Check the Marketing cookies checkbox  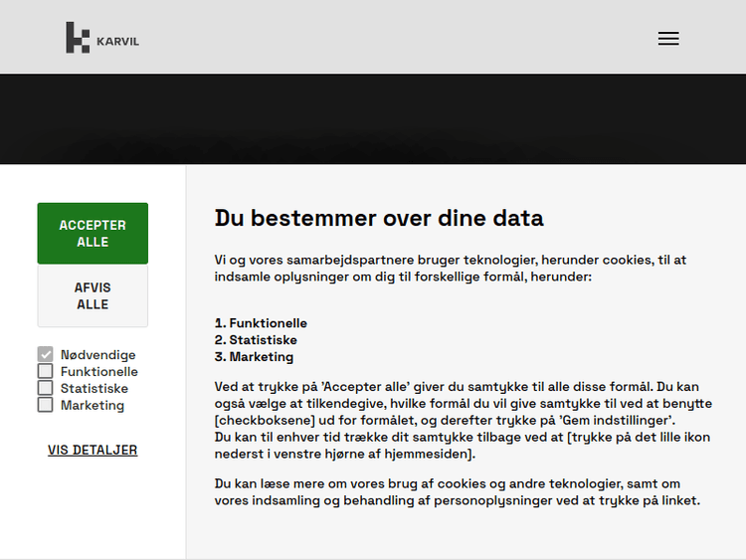pos(45,405)
